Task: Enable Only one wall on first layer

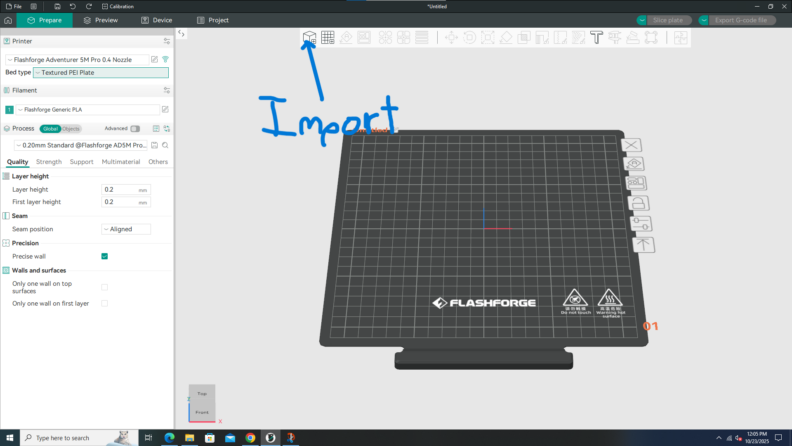Action: (x=105, y=304)
